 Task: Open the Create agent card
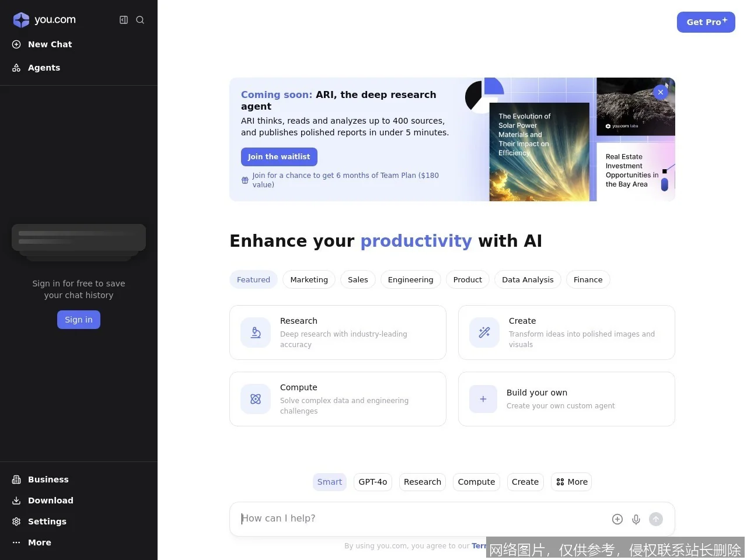pyautogui.click(x=567, y=332)
